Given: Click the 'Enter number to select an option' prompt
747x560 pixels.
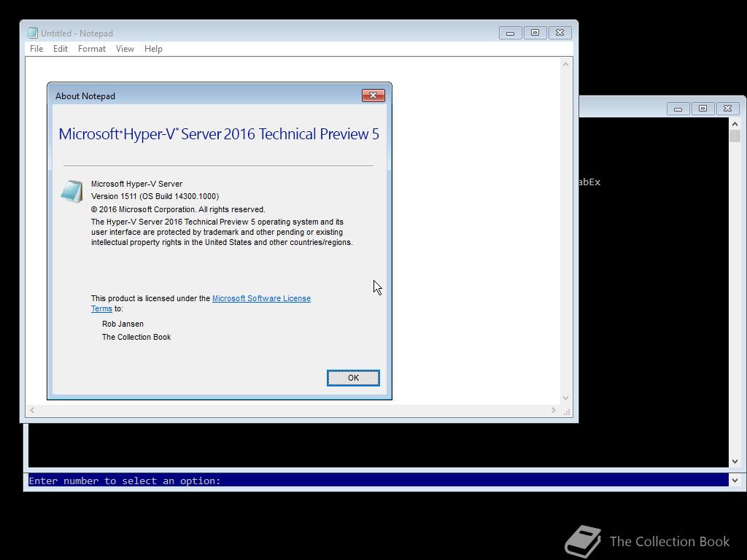Looking at the screenshot, I should (125, 481).
